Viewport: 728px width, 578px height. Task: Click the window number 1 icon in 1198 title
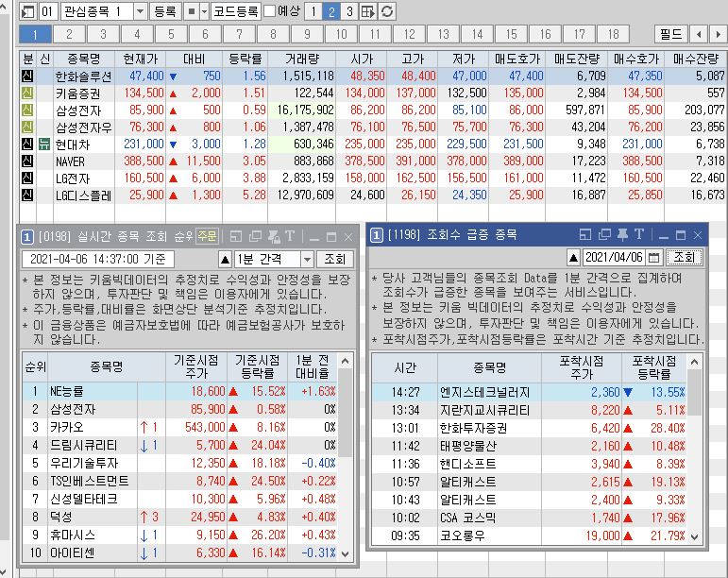click(376, 235)
